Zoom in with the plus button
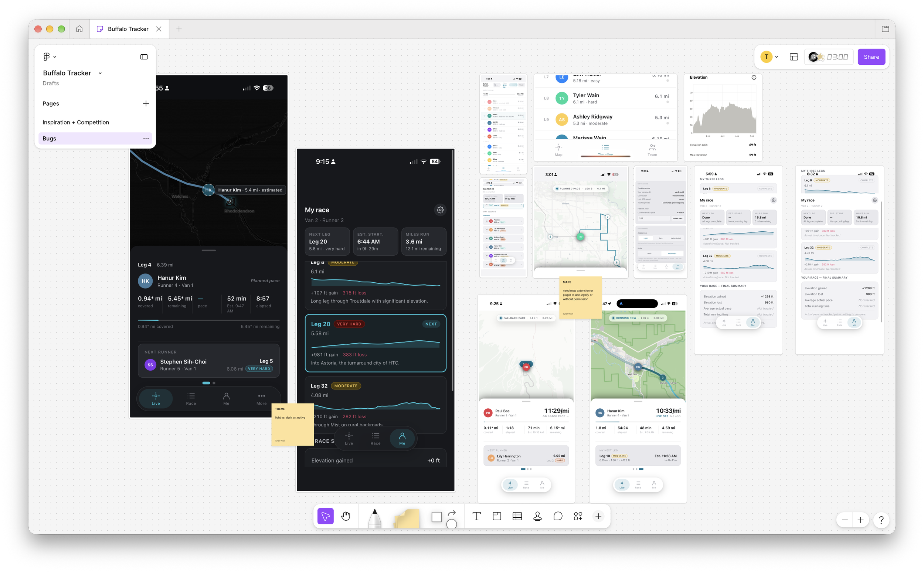The height and width of the screenshot is (572, 924). coord(860,520)
